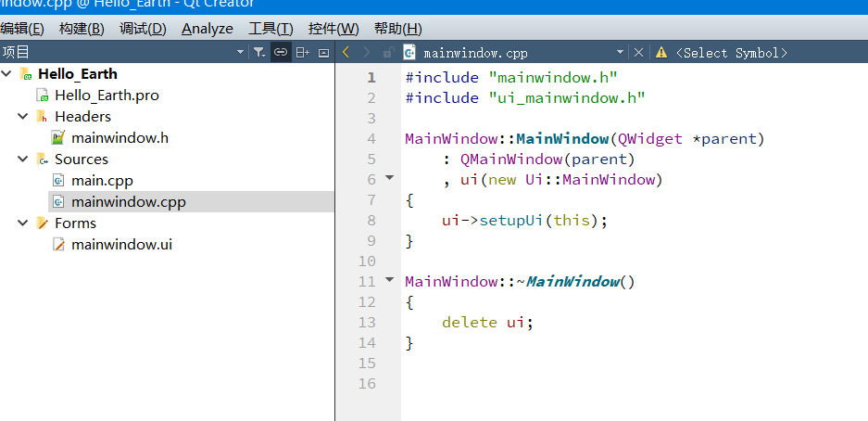Click the mainwindow.h header file icon
The image size is (868, 421).
58,138
